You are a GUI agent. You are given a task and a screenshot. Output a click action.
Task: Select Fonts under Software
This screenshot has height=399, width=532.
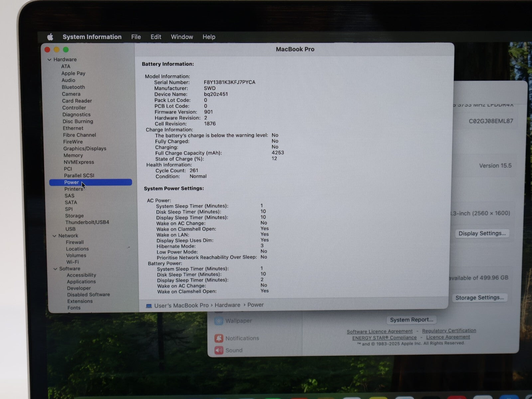(x=74, y=308)
